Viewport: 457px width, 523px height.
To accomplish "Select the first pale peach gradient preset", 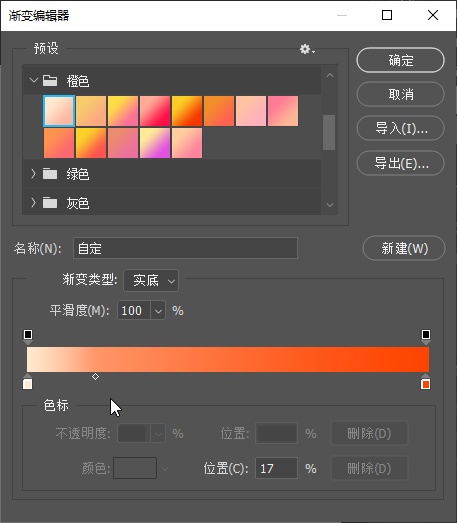I will click(59, 111).
